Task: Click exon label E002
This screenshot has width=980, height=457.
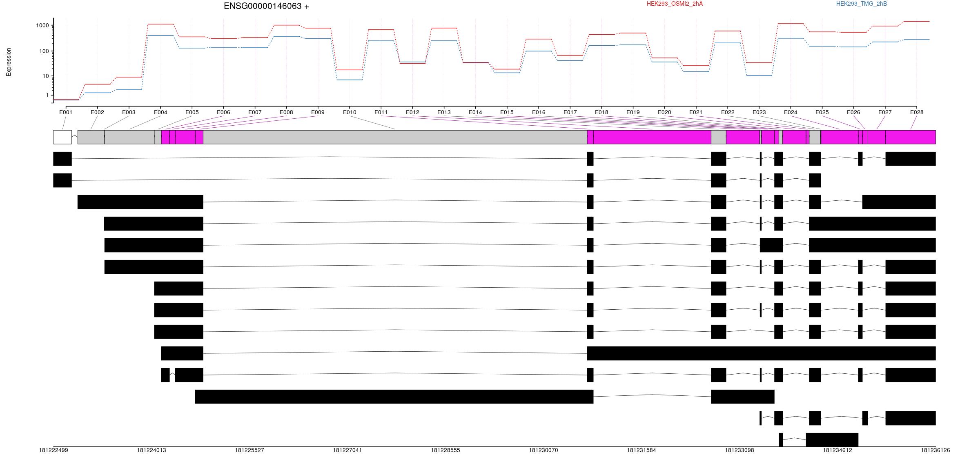Action: click(97, 112)
